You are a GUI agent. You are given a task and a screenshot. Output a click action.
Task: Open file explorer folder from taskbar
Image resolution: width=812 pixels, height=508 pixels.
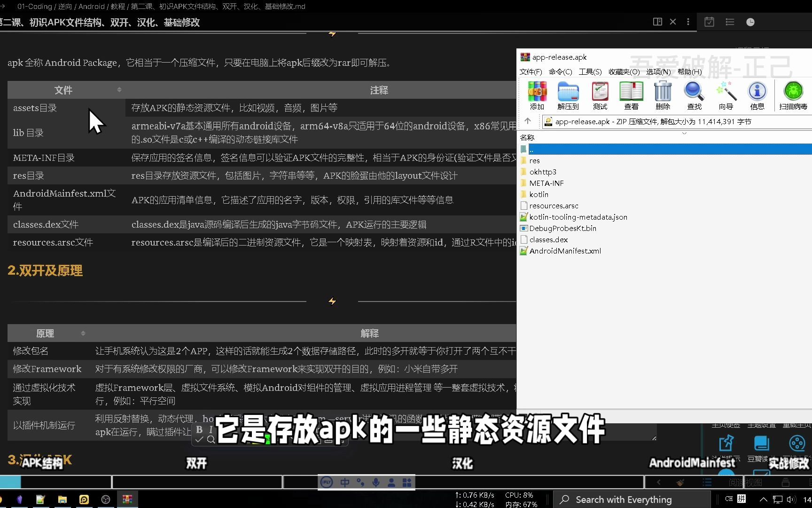(x=62, y=499)
